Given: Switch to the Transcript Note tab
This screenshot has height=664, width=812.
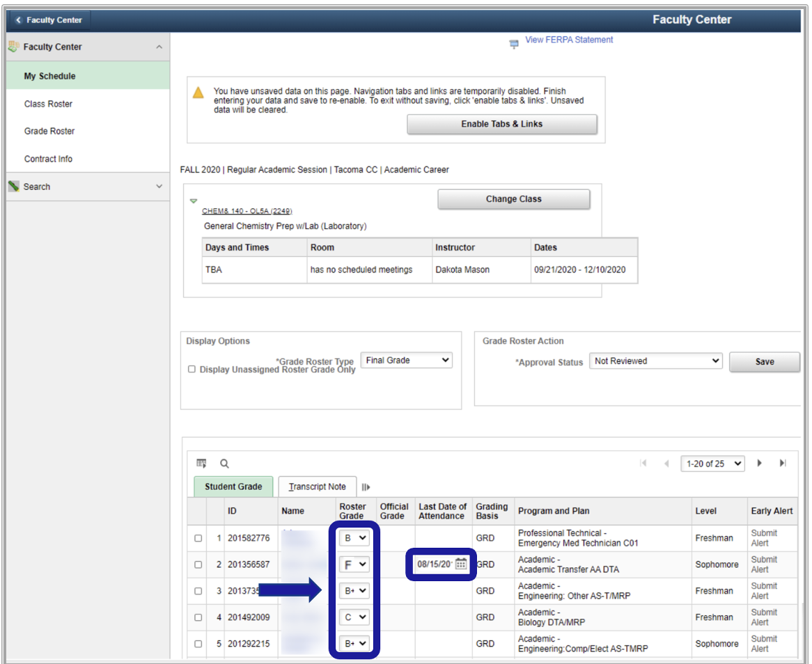Looking at the screenshot, I should [317, 487].
